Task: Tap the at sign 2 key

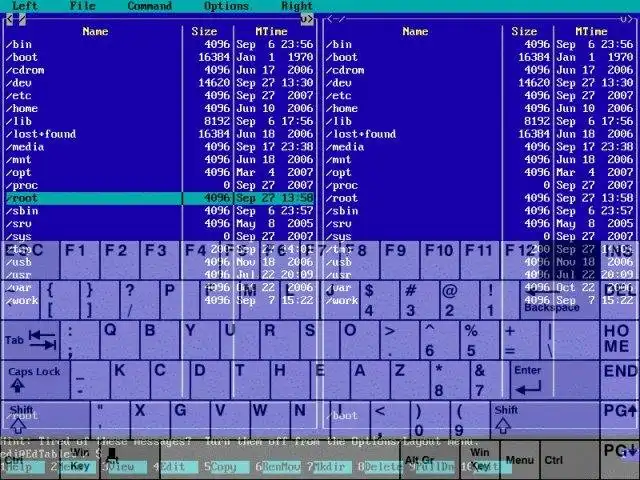Action: pos(460,299)
